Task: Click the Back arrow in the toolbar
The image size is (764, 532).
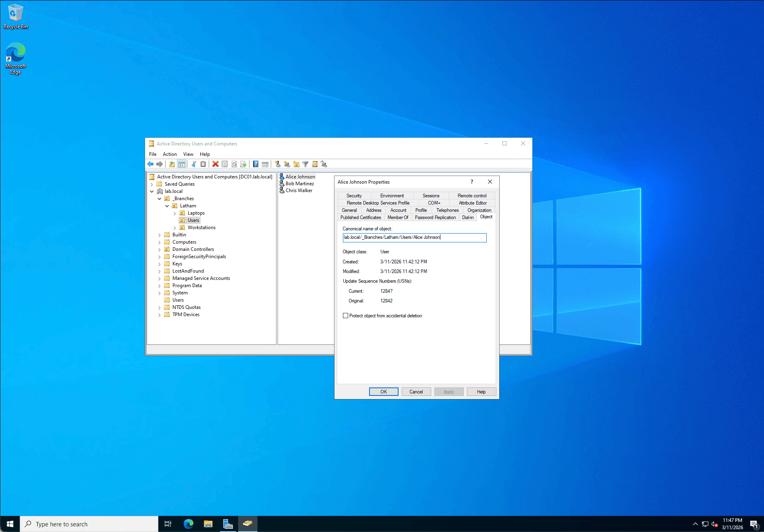Action: pyautogui.click(x=150, y=164)
